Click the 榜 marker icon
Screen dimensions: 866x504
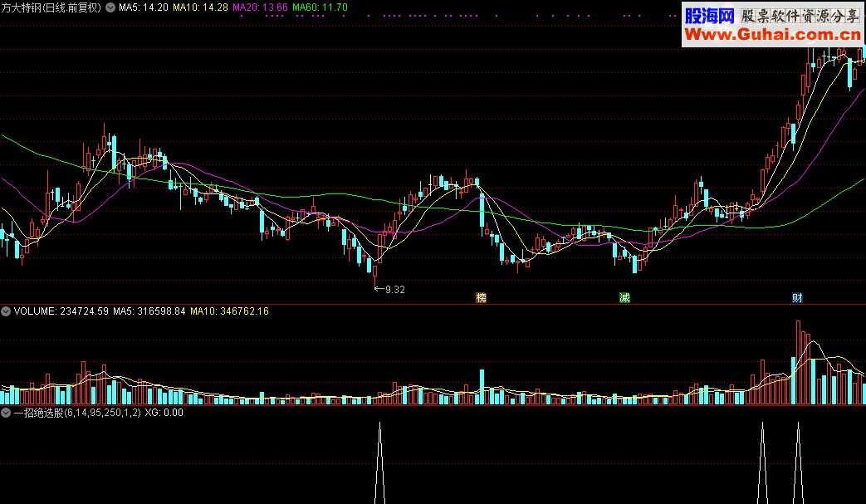point(481,298)
